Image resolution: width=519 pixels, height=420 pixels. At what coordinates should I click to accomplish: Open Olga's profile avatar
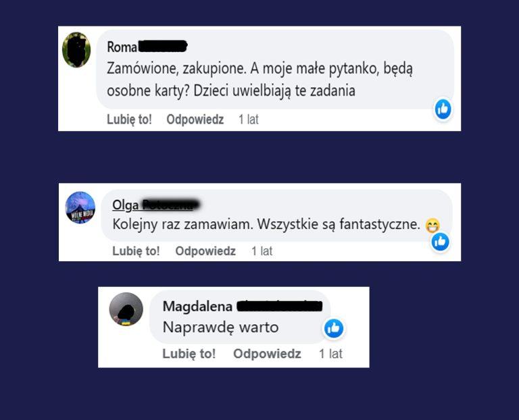point(80,207)
